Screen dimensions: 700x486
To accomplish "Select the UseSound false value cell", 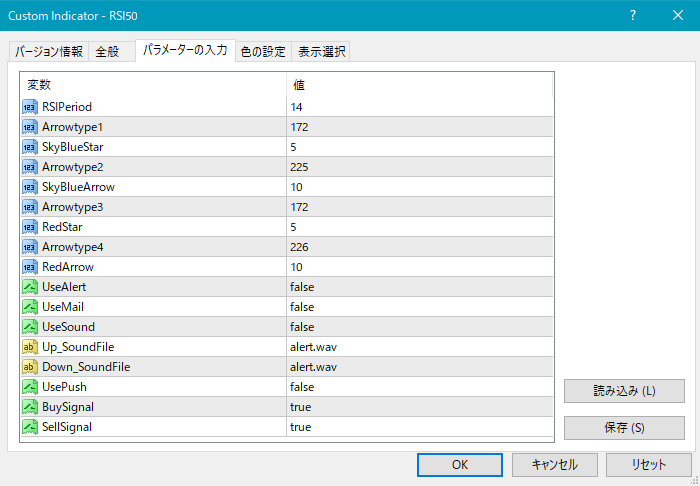I will (x=419, y=327).
